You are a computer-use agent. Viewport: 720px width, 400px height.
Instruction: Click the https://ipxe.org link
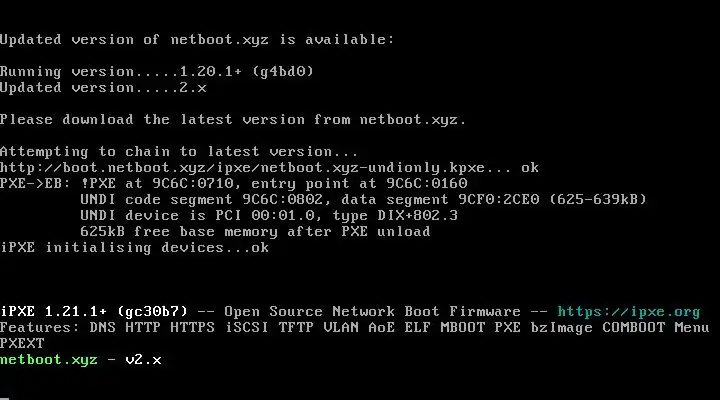[628, 312]
